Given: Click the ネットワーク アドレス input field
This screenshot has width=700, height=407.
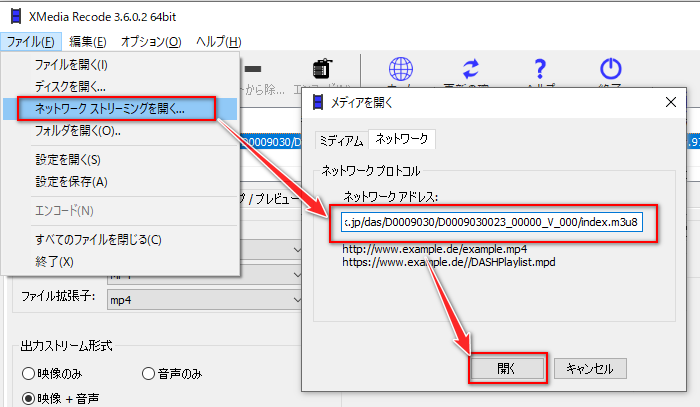Looking at the screenshot, I should pyautogui.click(x=492, y=222).
